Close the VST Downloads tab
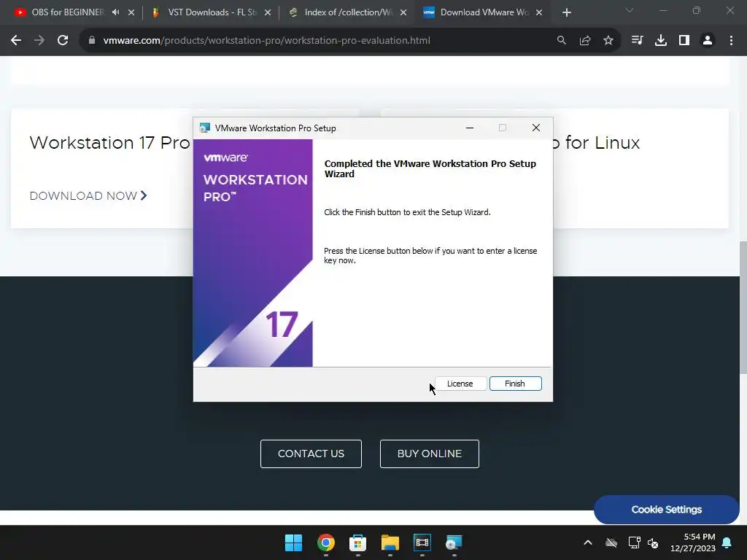This screenshot has height=560, width=747. 268,12
